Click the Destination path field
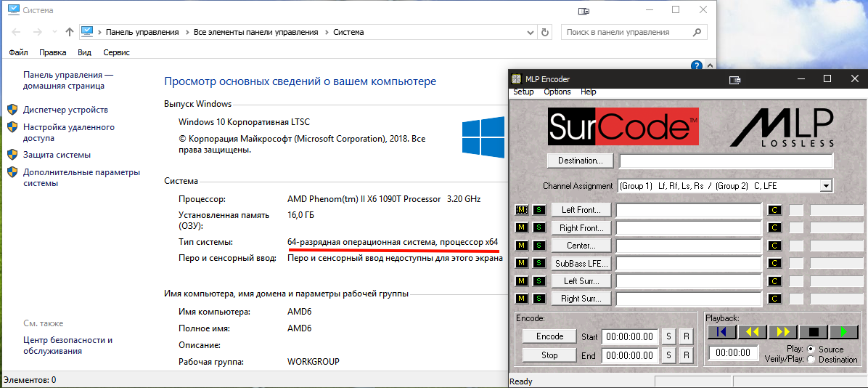The height and width of the screenshot is (388, 868). (726, 161)
